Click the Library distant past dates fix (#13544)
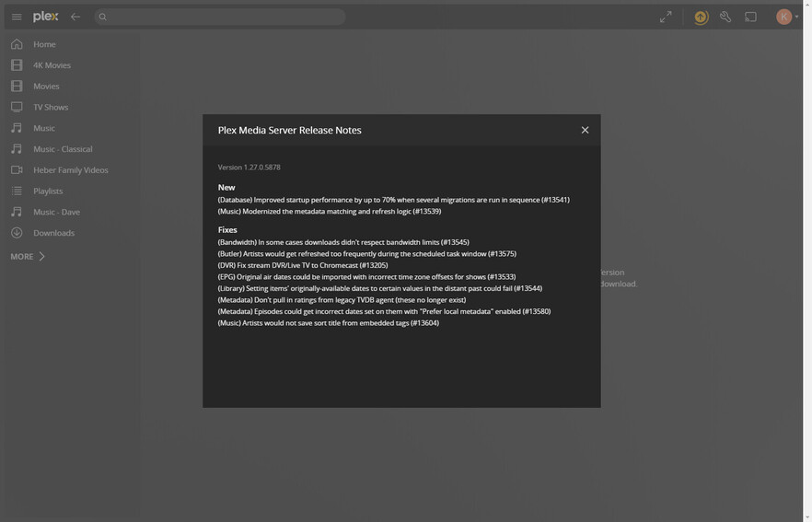 click(x=379, y=288)
